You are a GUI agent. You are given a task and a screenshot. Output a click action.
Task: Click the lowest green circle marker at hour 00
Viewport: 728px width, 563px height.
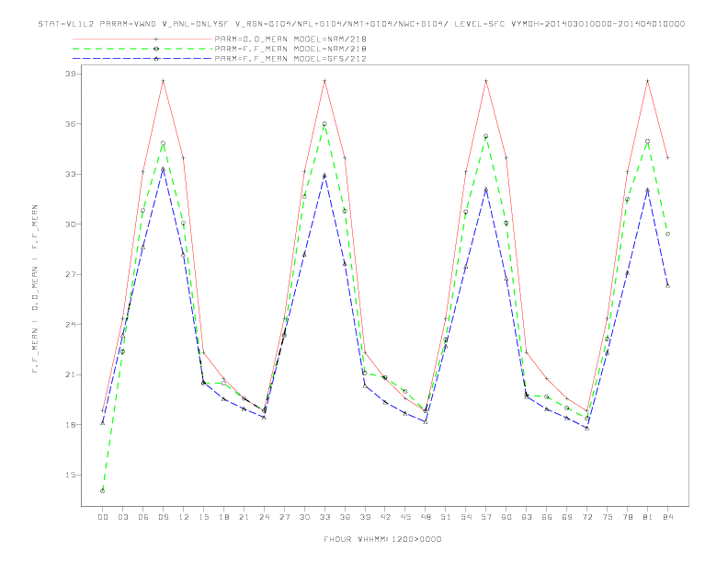click(103, 491)
